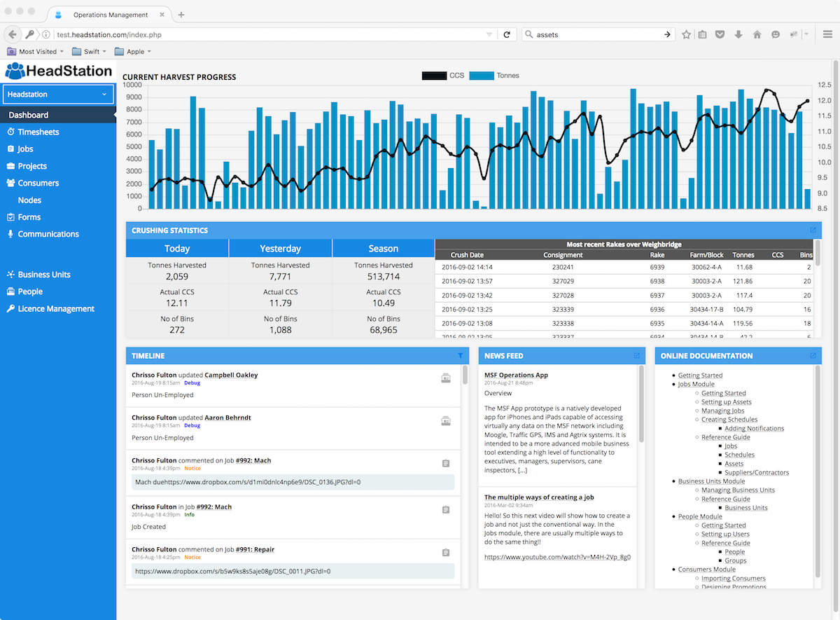Open the Aaron Behrndt link

click(x=227, y=418)
